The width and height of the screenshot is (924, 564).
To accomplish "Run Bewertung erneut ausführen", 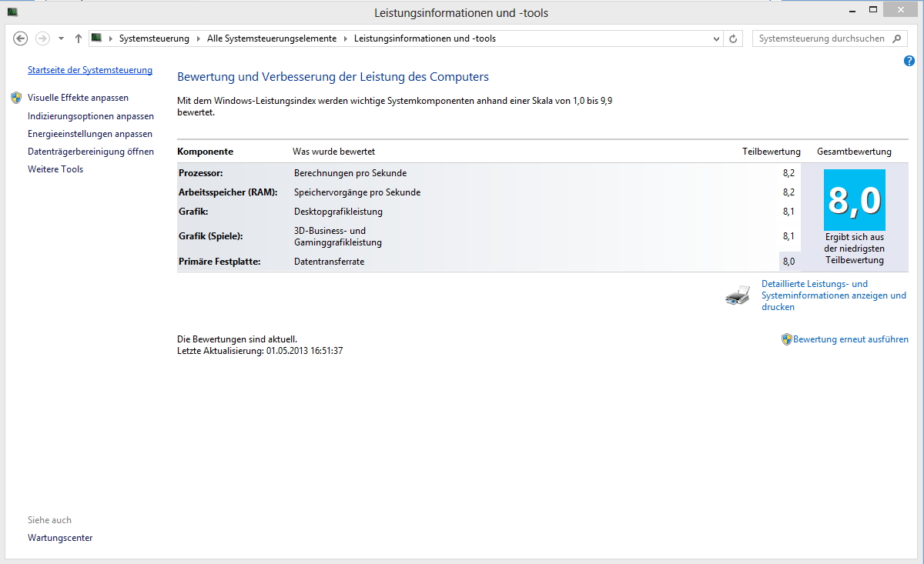I will pyautogui.click(x=851, y=339).
